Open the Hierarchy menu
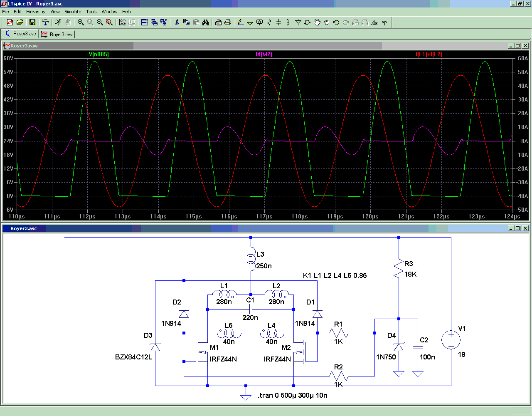 point(36,12)
